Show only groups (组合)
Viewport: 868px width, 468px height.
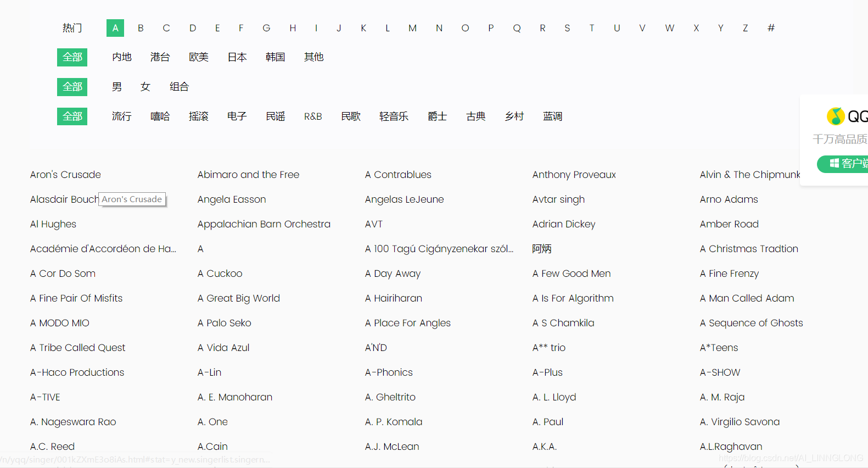click(179, 87)
